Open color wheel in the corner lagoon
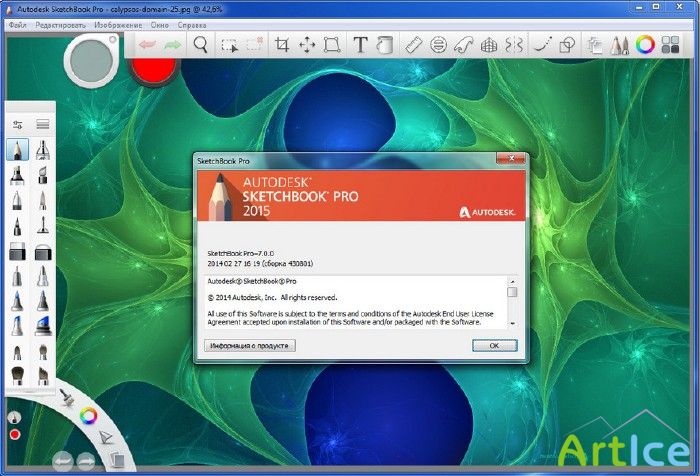 88,416
